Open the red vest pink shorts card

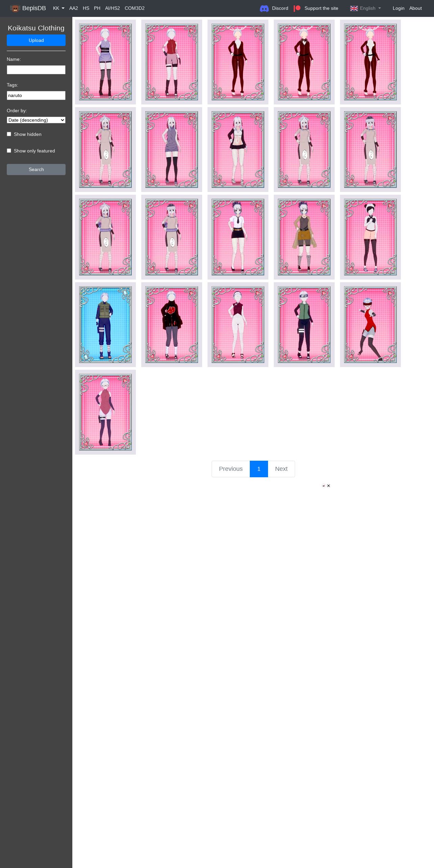coord(172,62)
